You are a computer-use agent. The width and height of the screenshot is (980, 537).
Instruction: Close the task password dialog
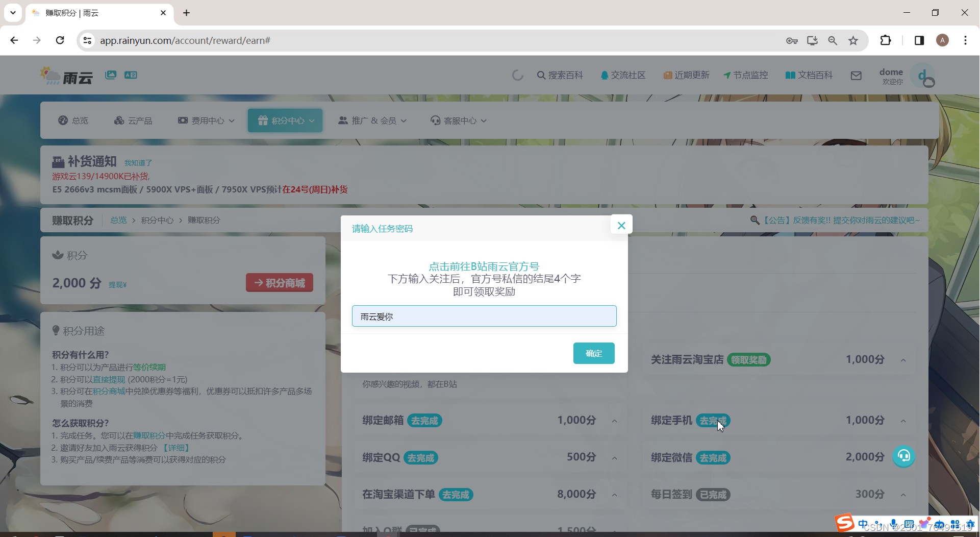click(621, 226)
